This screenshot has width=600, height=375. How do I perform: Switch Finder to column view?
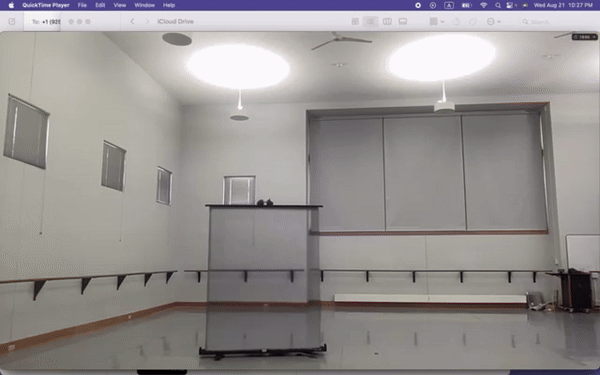point(387,22)
